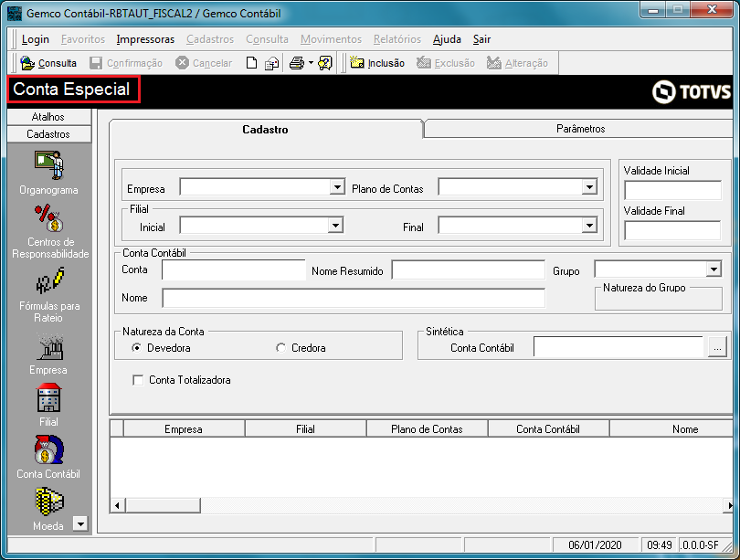Click the Sair menu
Viewport: 740px width, 560px height.
click(x=481, y=39)
